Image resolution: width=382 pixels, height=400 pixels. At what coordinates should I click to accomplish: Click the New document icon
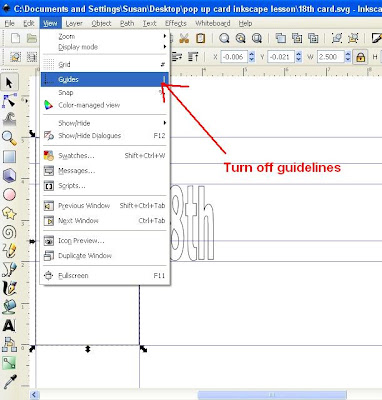[x=15, y=38]
